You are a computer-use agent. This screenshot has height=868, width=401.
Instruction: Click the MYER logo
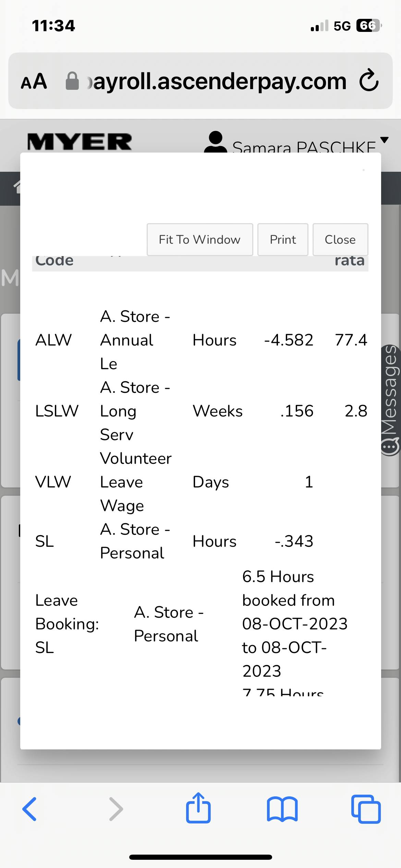click(80, 142)
